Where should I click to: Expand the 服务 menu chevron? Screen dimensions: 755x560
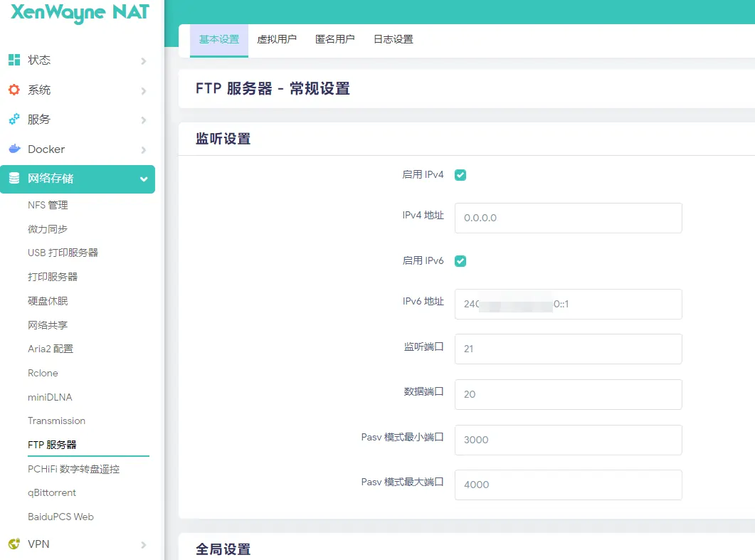[x=144, y=120]
